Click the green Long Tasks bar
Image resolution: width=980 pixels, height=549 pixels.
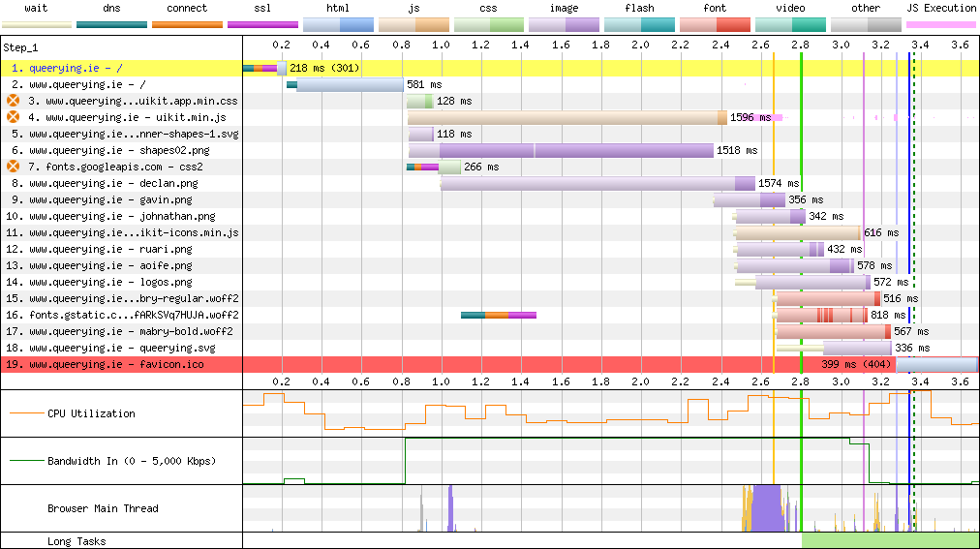(x=890, y=540)
